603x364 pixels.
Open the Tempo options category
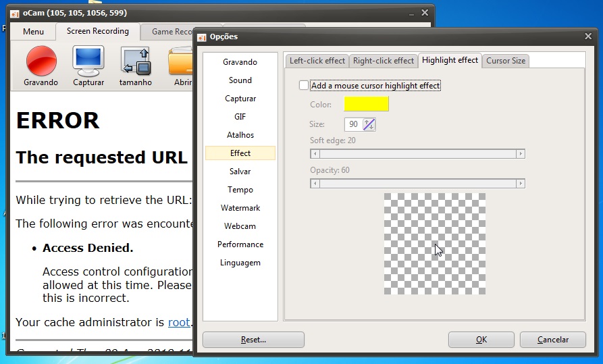click(x=240, y=190)
